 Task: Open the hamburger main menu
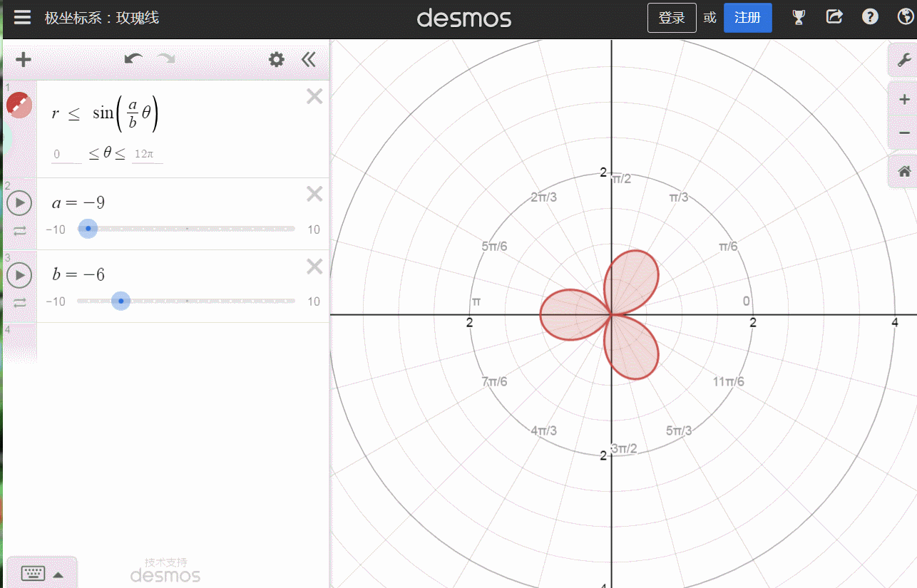tap(22, 17)
